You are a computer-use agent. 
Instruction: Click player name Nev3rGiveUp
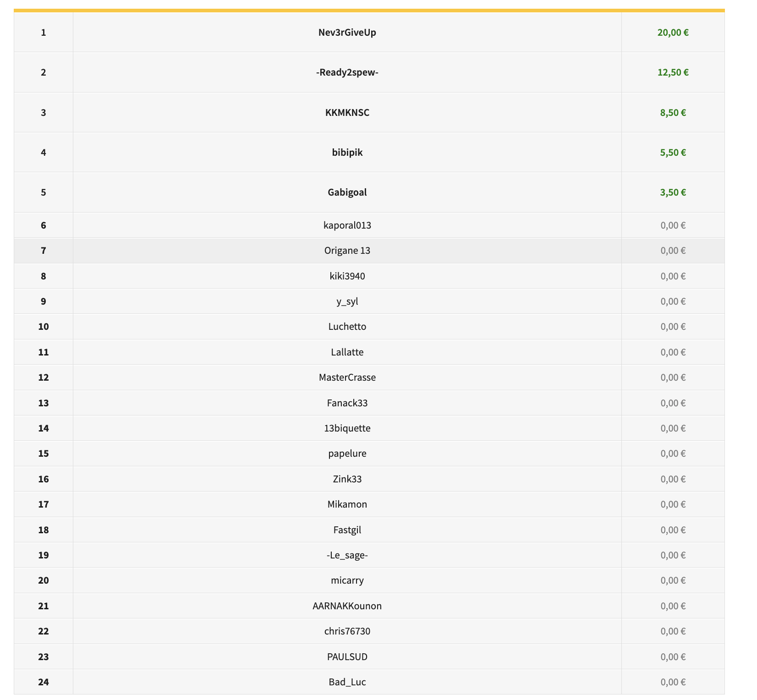pos(347,33)
